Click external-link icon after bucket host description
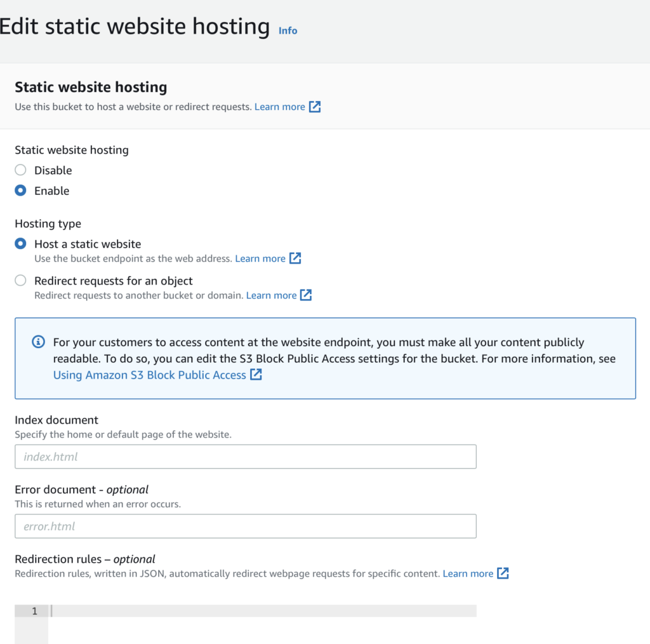The height and width of the screenshot is (644, 650). click(315, 107)
